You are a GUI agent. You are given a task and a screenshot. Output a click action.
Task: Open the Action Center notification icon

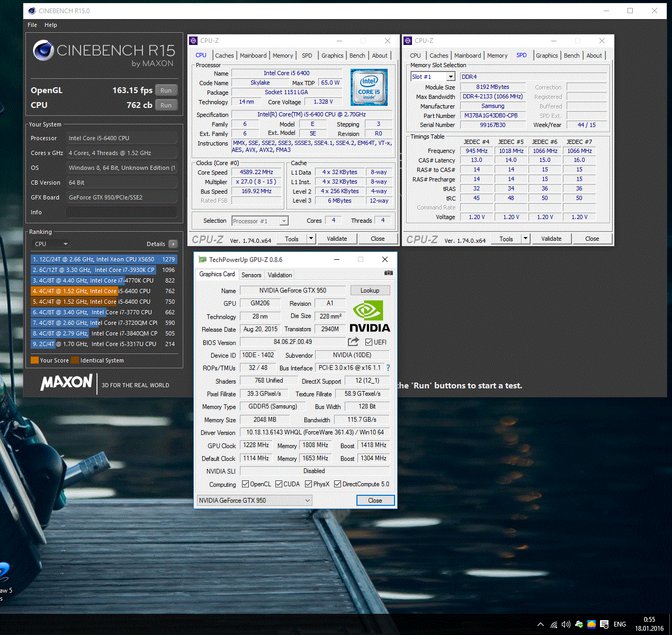click(x=604, y=624)
